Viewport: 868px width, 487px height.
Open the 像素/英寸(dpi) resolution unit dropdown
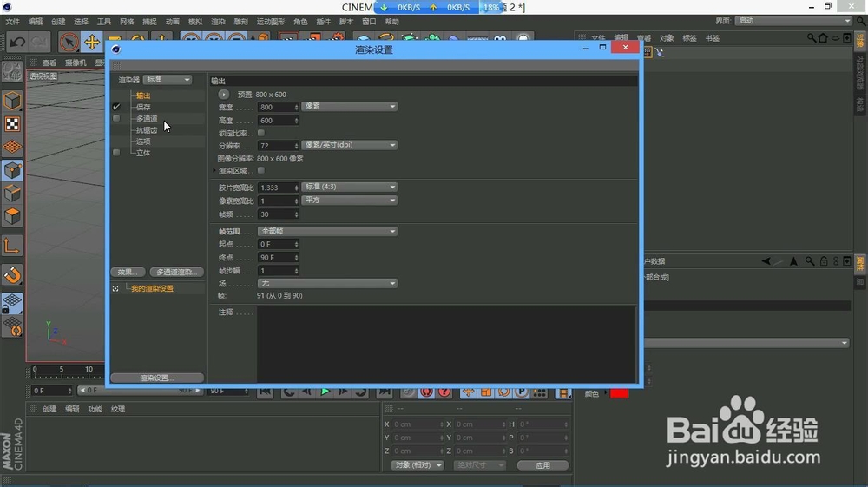[349, 145]
